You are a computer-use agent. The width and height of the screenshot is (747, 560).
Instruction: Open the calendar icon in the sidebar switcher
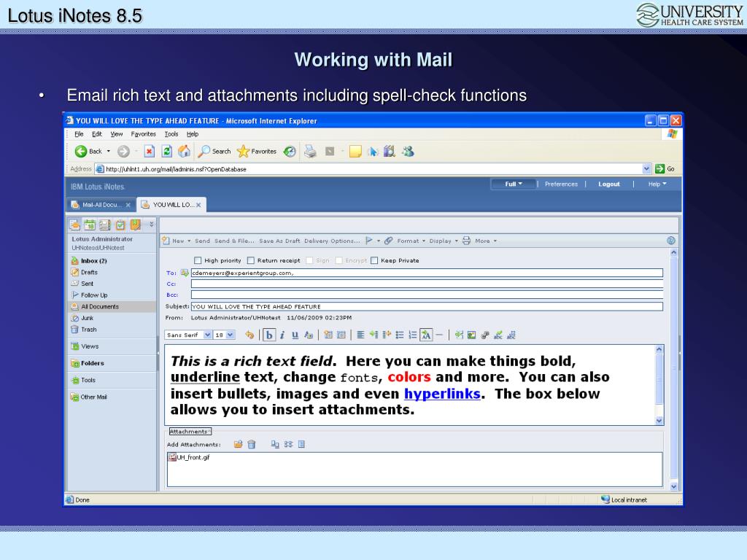[x=90, y=225]
